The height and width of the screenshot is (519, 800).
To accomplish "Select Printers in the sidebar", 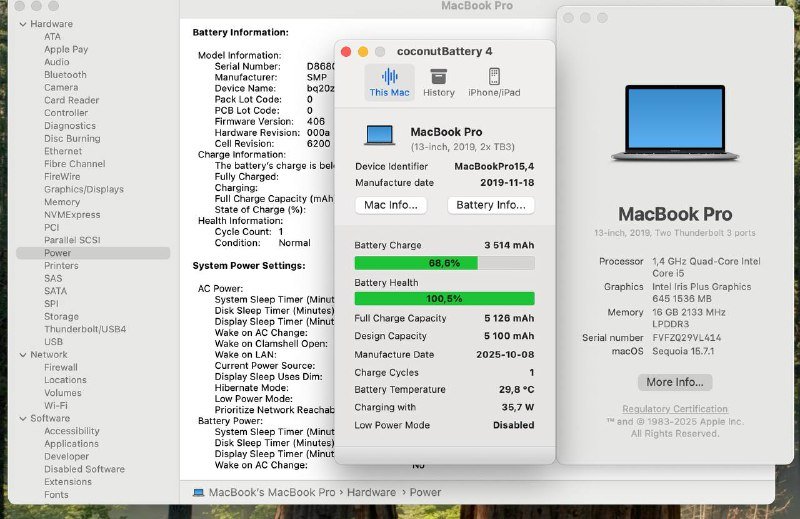I will pyautogui.click(x=61, y=266).
